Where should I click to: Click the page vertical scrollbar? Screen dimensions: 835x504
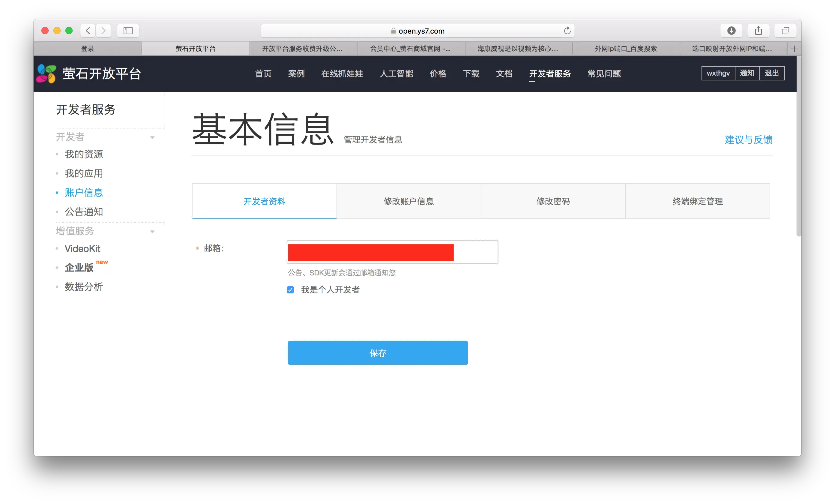point(798,146)
